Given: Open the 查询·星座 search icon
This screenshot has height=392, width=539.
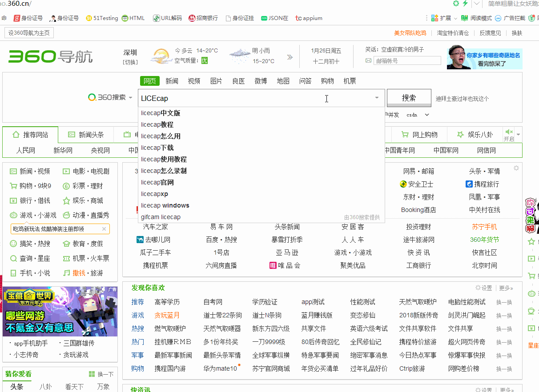Looking at the screenshot, I should point(13,258).
